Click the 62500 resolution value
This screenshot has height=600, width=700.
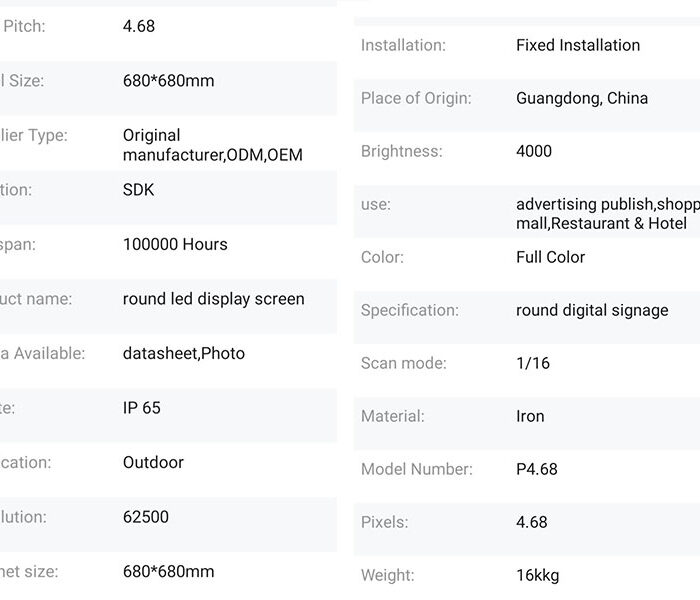coord(146,517)
